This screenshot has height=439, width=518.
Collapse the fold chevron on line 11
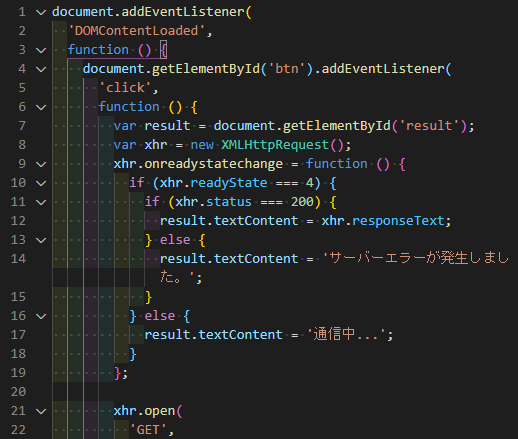[41, 202]
